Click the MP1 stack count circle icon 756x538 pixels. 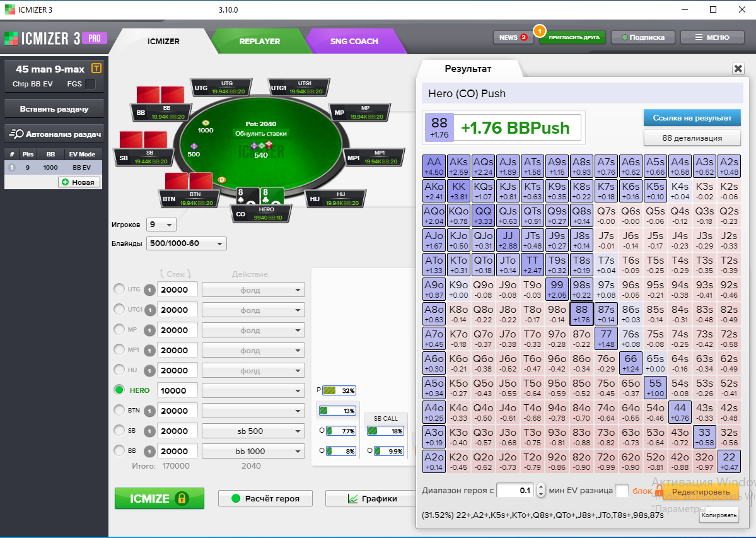tap(149, 351)
